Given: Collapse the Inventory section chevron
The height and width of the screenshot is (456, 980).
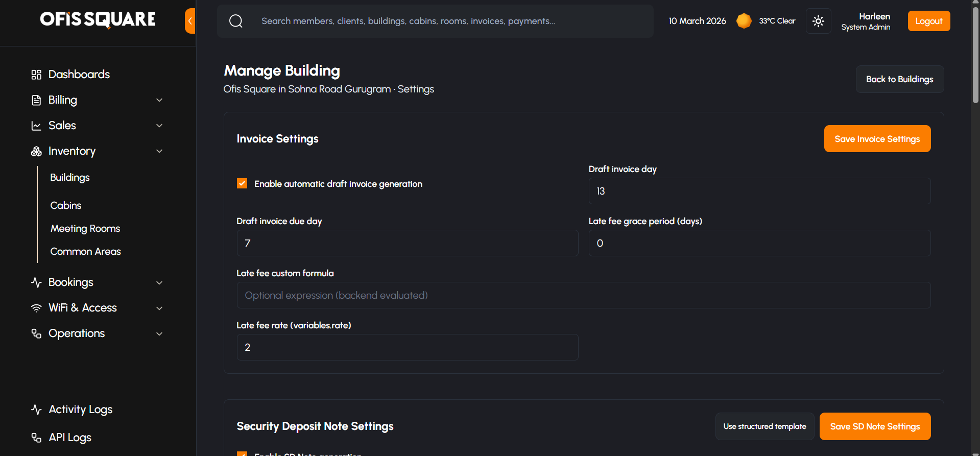Looking at the screenshot, I should [x=159, y=151].
